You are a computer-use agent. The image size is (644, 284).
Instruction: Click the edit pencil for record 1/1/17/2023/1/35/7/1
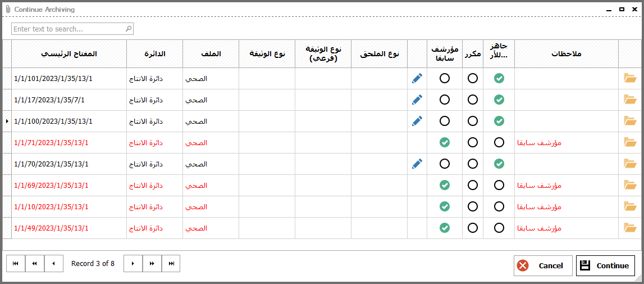417,100
